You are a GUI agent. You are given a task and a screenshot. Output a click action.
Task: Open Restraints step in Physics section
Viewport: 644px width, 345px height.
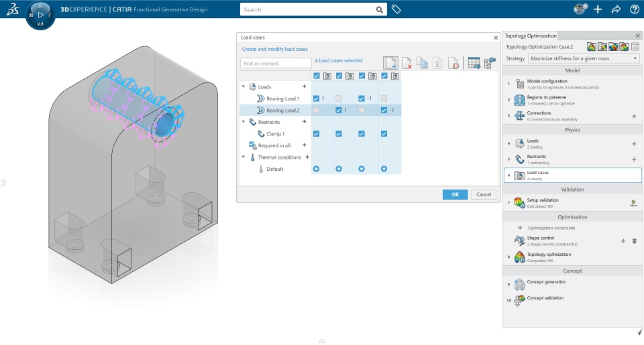tap(572, 159)
